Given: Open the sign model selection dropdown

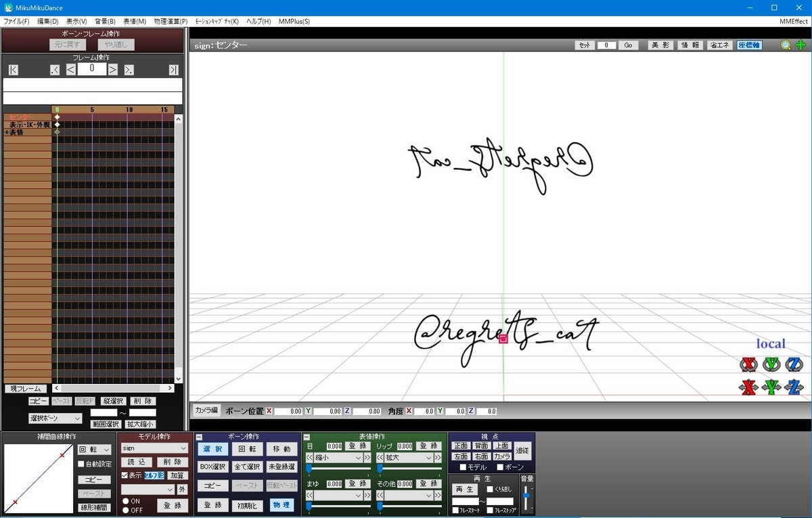Looking at the screenshot, I should 154,448.
